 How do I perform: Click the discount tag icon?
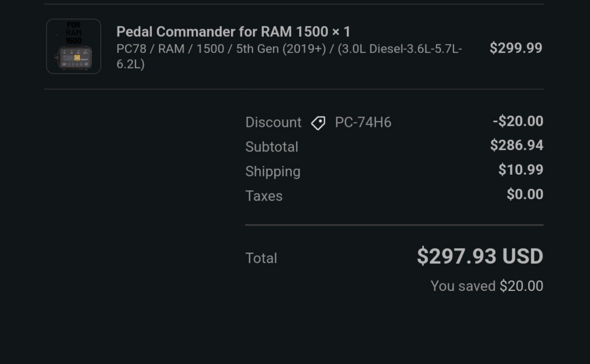pyautogui.click(x=318, y=123)
